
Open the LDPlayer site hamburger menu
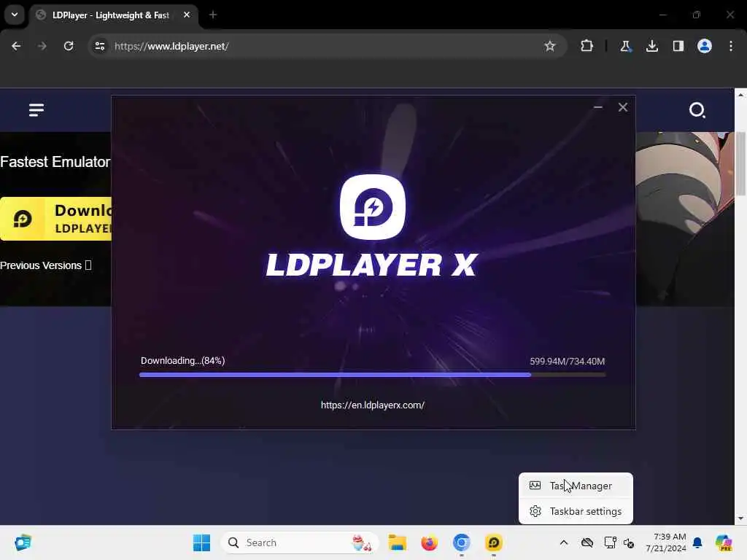[x=36, y=110]
